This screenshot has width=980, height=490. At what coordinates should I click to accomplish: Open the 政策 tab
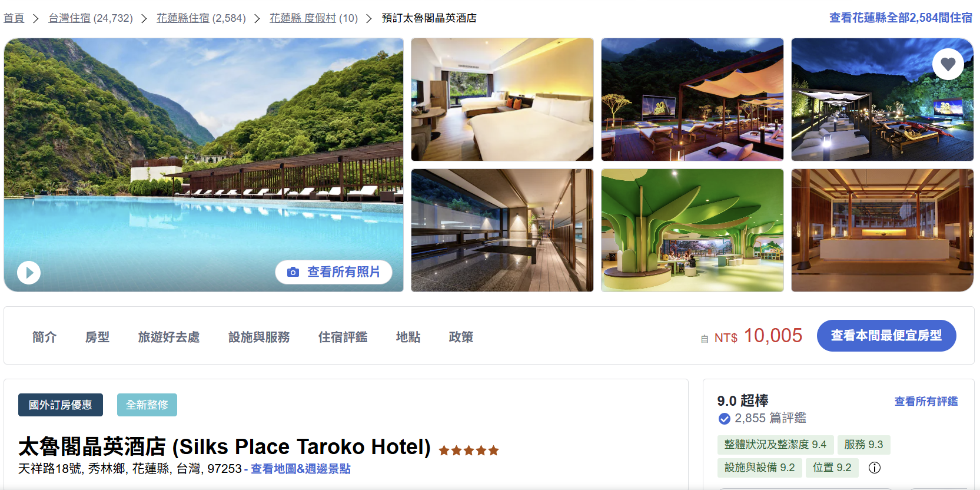[x=461, y=337]
